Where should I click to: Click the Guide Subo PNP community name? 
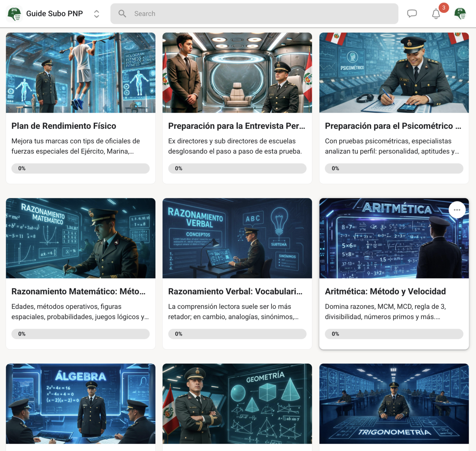click(55, 14)
